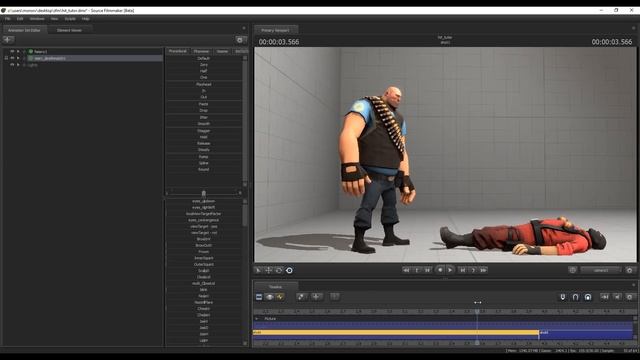
Task: Open the Windows menu
Action: point(37,19)
